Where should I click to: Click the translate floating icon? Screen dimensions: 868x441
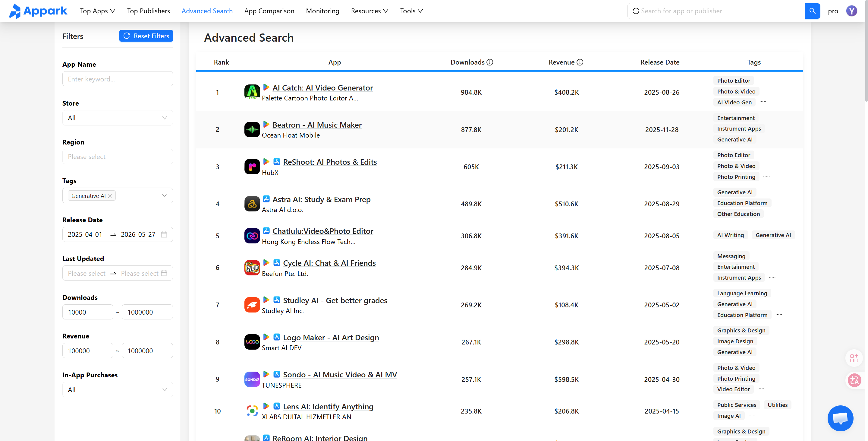pos(854,380)
